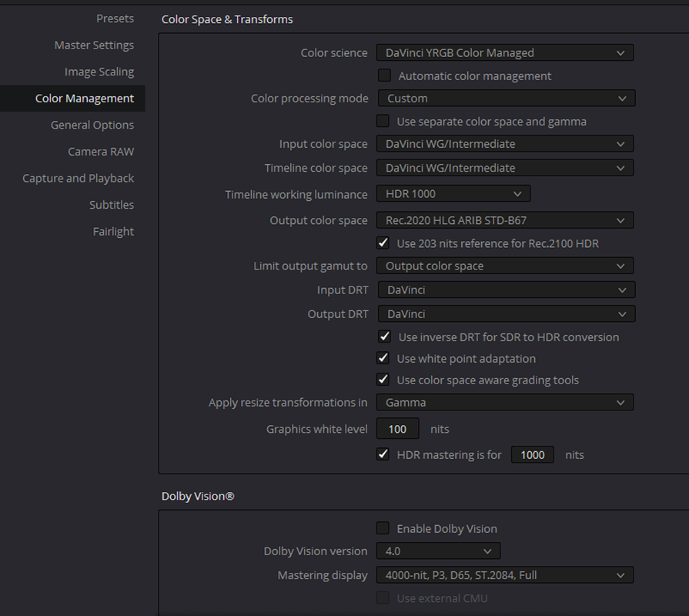
Task: Uncheck Use 203 nits reference for Rec.2100 HDR
Action: (x=383, y=243)
